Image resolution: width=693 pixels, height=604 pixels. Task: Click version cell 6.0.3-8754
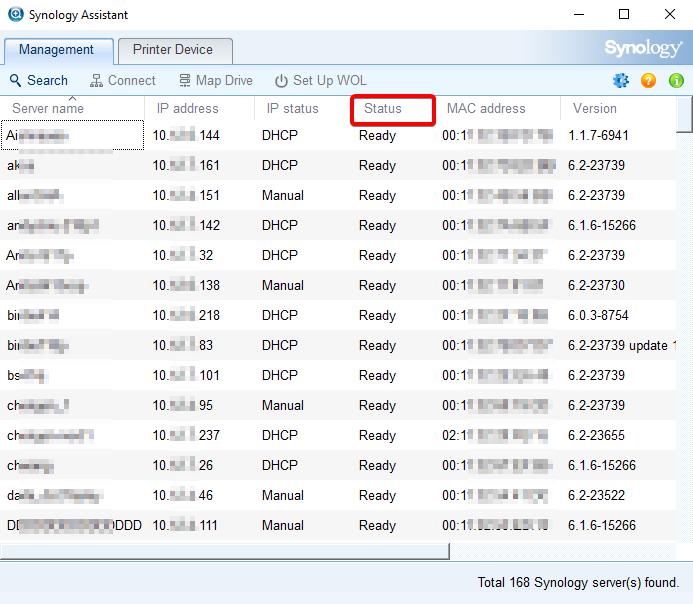point(598,315)
